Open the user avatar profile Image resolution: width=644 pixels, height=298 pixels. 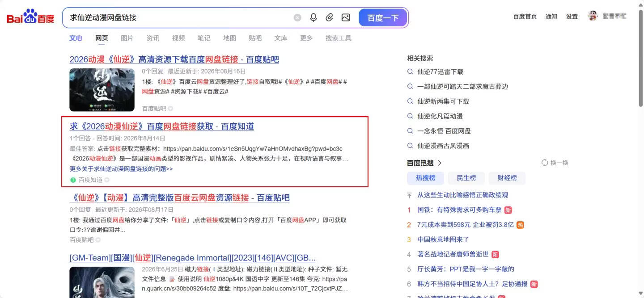point(593,16)
